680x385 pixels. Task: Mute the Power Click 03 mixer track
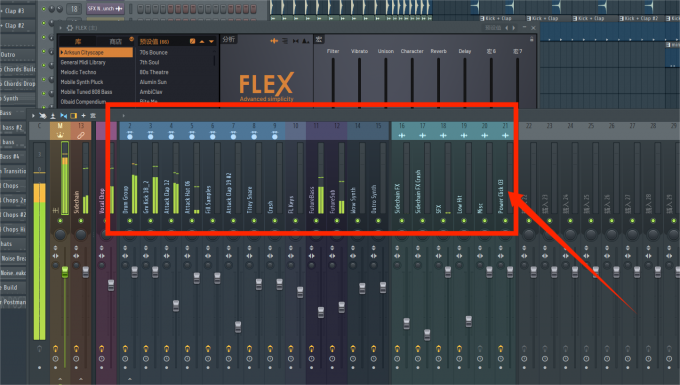tap(505, 221)
